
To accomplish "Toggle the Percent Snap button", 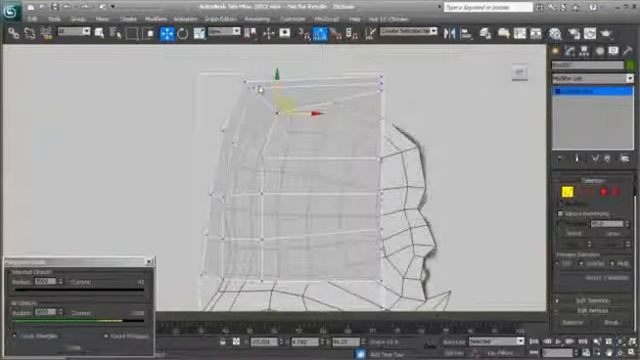I will [336, 33].
